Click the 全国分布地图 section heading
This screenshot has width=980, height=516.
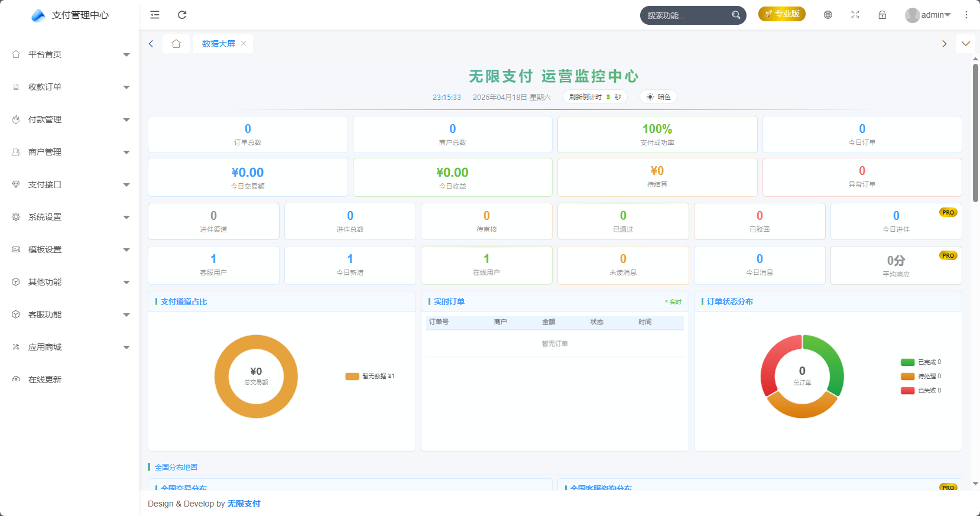[176, 468]
